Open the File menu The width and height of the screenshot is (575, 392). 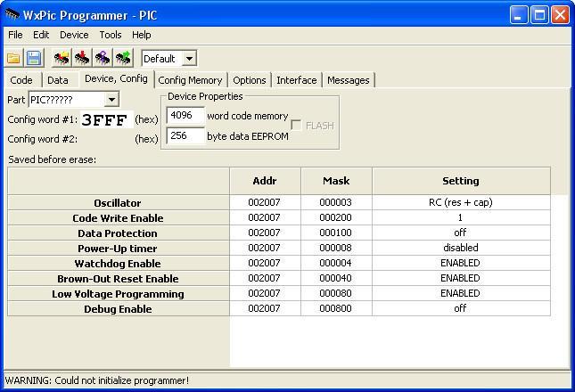pos(15,35)
